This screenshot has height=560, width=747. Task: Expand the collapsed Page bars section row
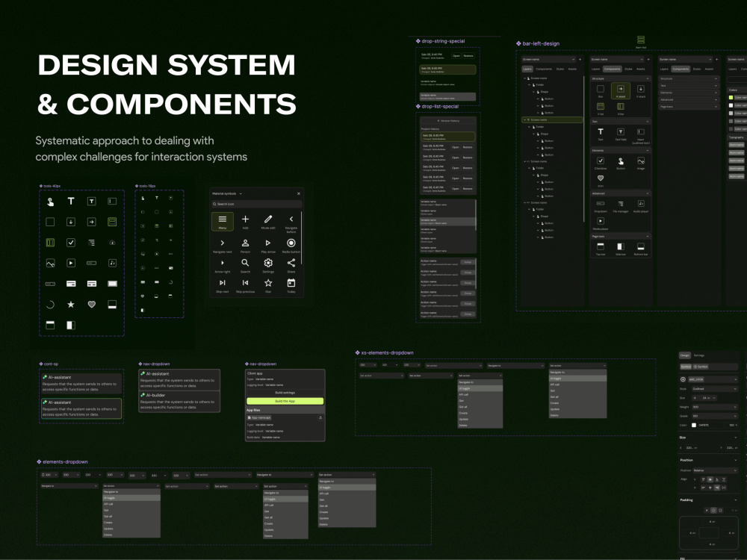(x=689, y=107)
